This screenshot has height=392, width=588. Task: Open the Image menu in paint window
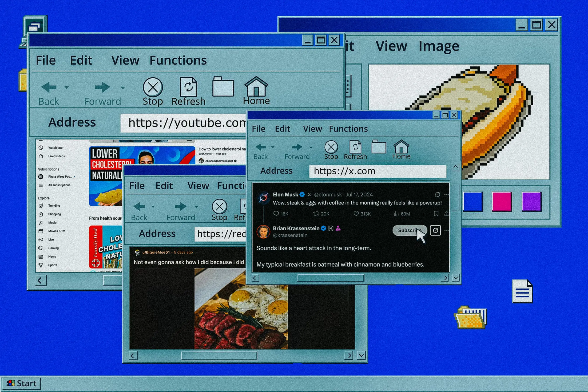coord(439,46)
